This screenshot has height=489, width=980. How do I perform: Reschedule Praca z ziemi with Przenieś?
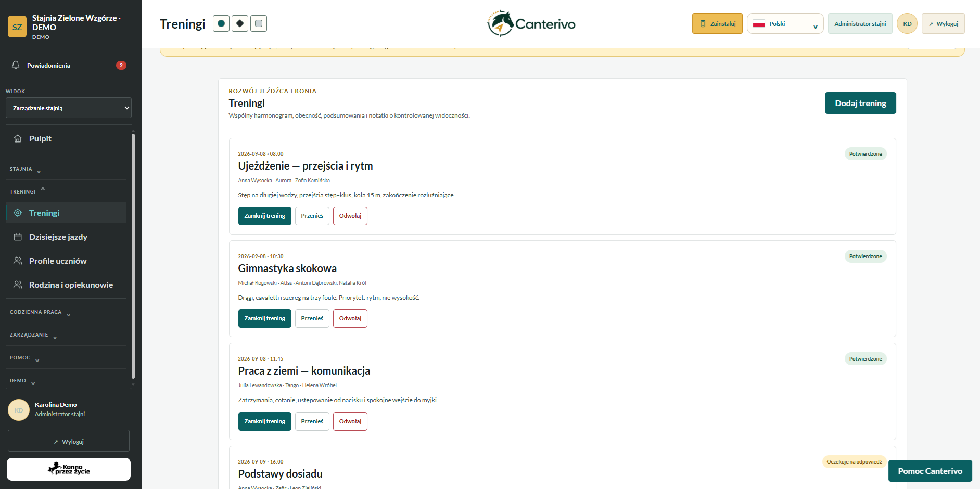312,421
